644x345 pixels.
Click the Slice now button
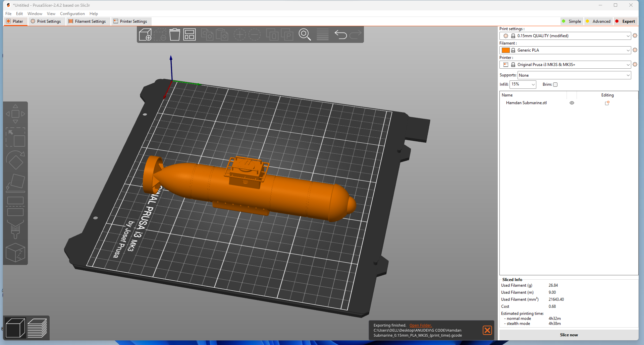click(569, 335)
